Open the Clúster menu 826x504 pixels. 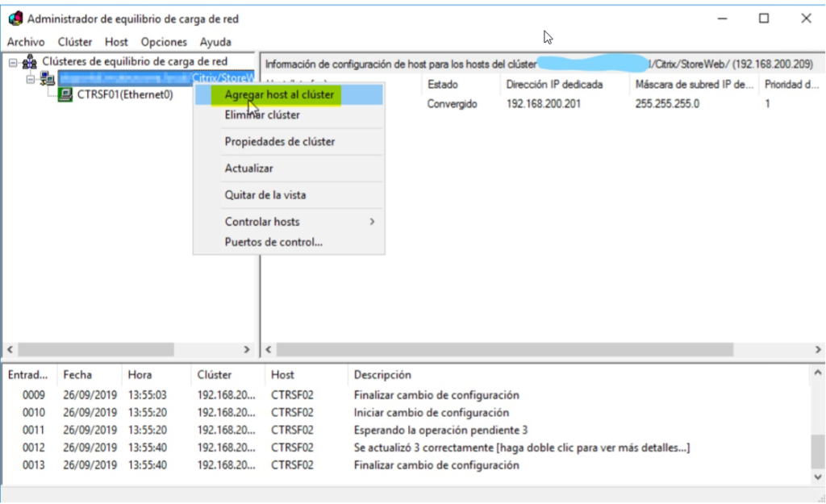[74, 42]
